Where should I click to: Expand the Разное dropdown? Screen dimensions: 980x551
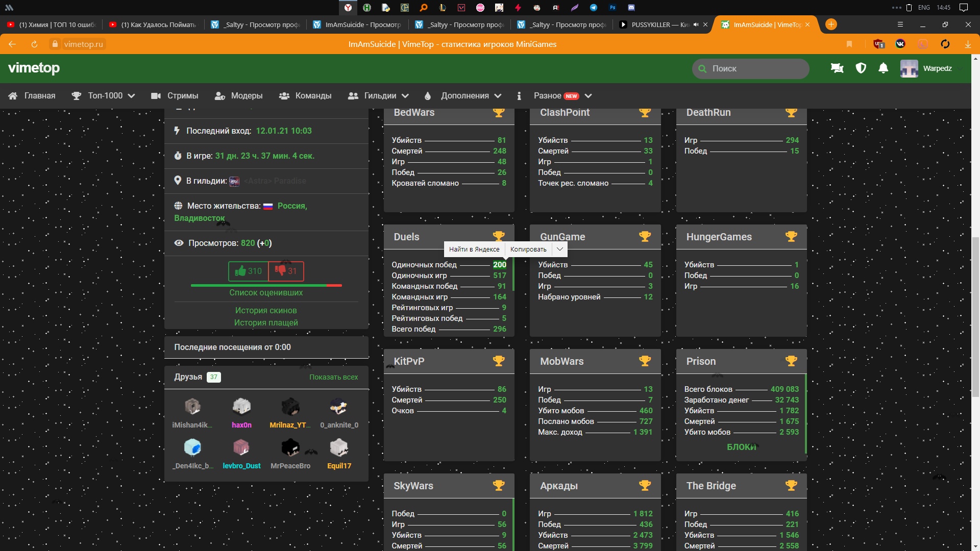click(x=588, y=96)
